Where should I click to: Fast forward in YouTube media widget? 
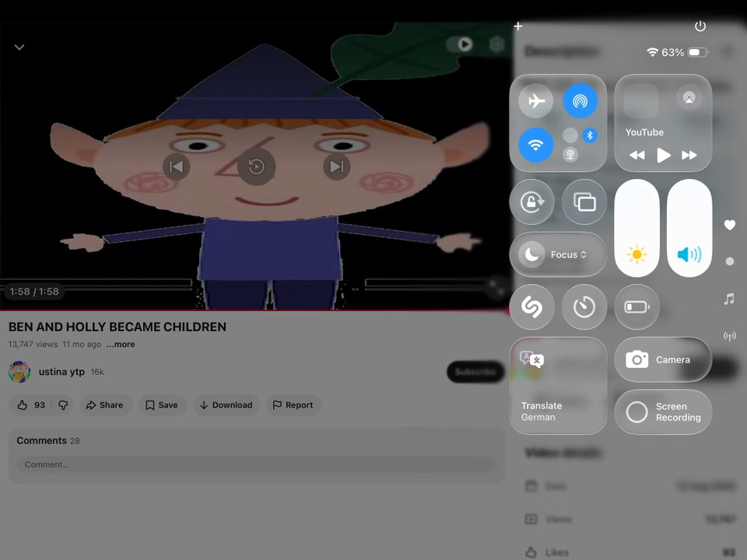689,156
